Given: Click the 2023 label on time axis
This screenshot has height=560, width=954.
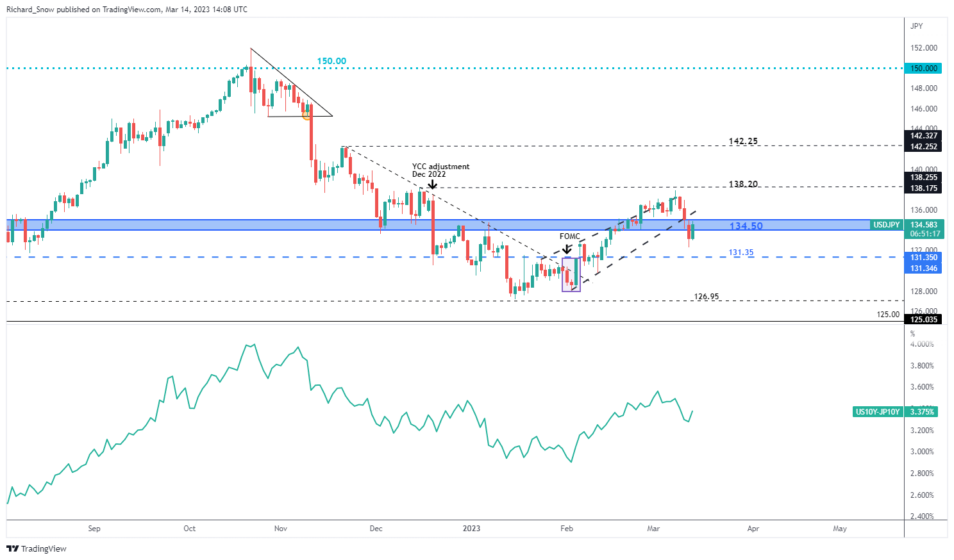Looking at the screenshot, I should point(471,529).
